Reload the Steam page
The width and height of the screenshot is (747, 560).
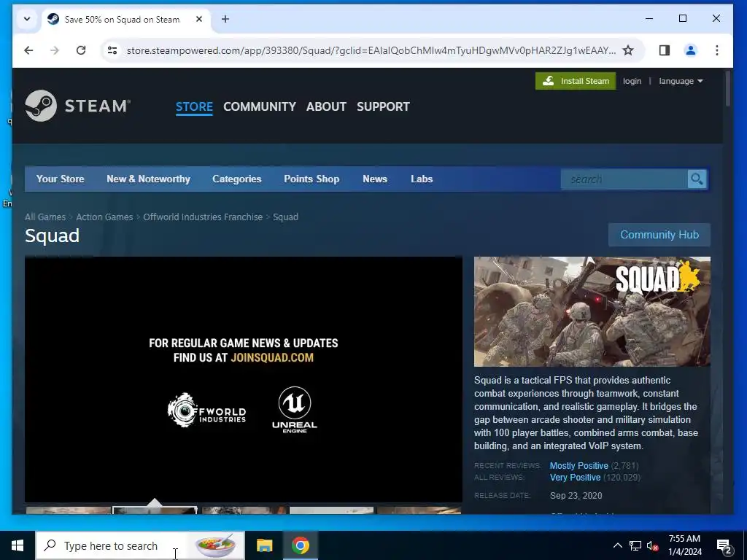tap(81, 50)
